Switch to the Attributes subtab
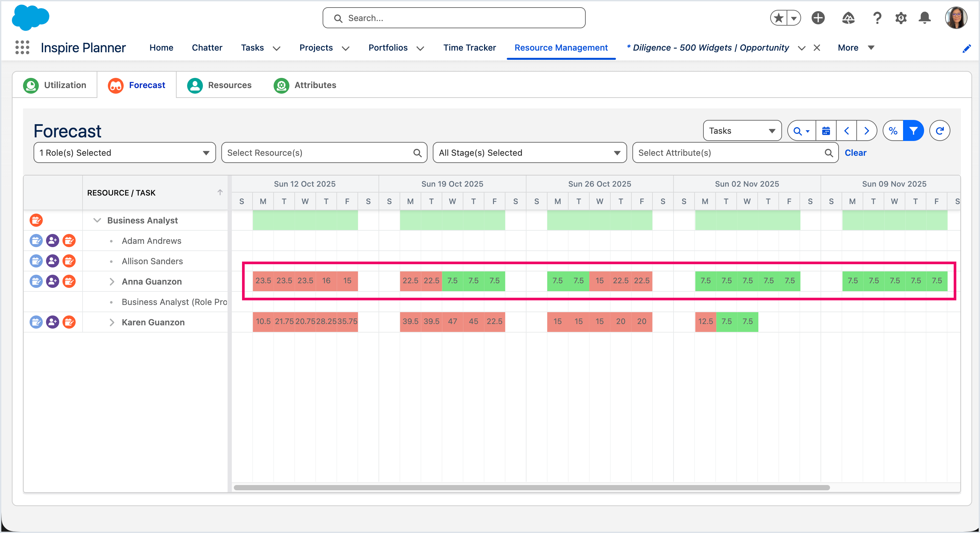This screenshot has width=980, height=533. pos(305,85)
